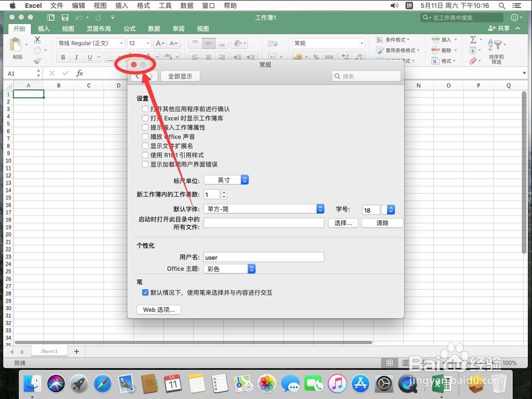The height and width of the screenshot is (399, 532).
Task: Open the feedback smiley icon
Action: (x=514, y=18)
